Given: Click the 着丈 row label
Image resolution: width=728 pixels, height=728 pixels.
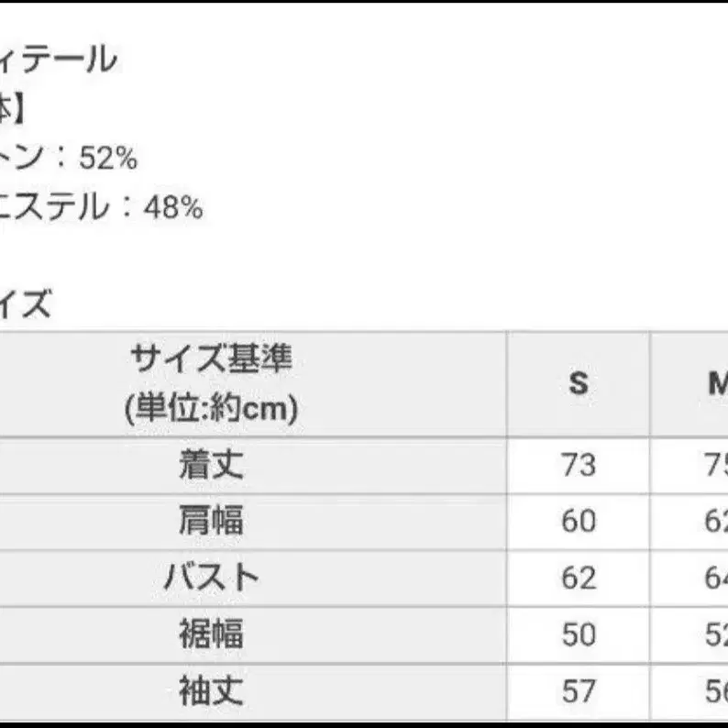Looking at the screenshot, I should pyautogui.click(x=212, y=466).
